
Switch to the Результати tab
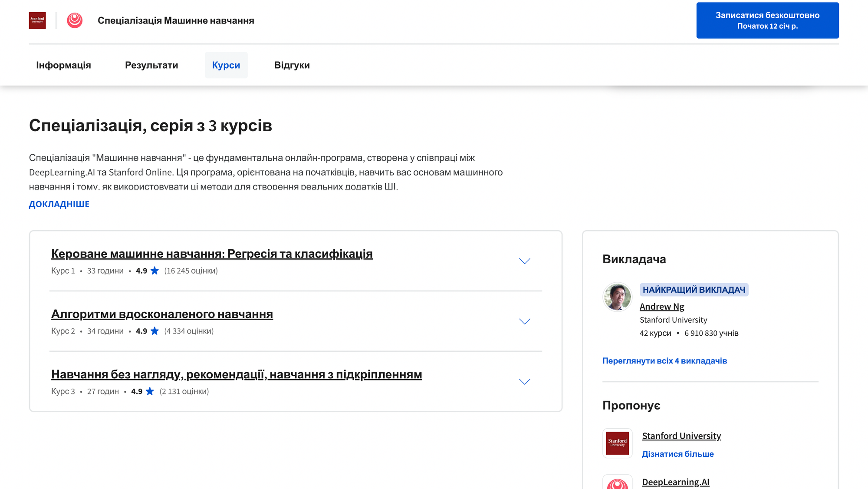coord(151,65)
